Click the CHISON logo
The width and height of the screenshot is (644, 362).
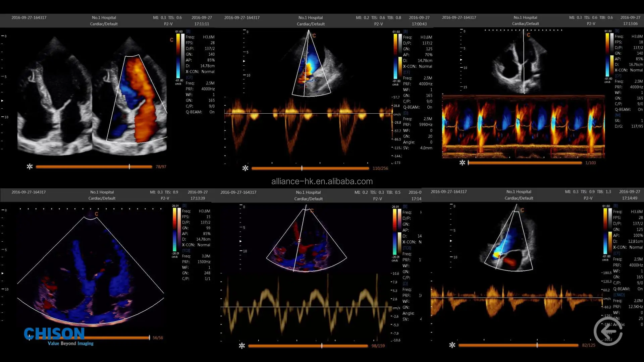pos(54,334)
